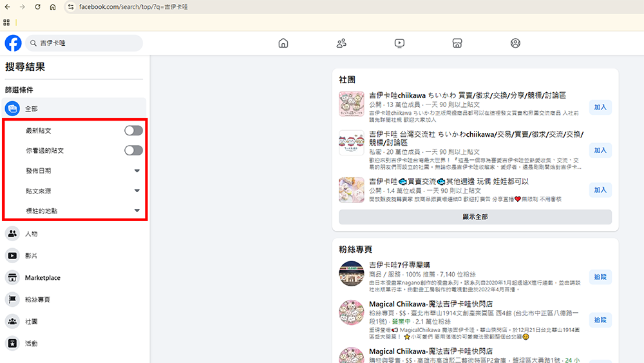Click the 你看過的貼文 label
The height and width of the screenshot is (363, 644).
click(45, 151)
